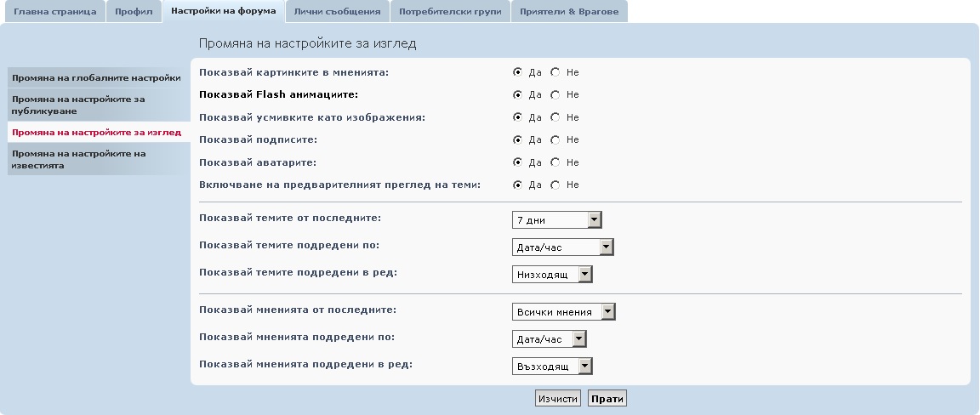Screen dimensions: 980x415
Task: Open the Главна страница tab
Action: (54, 12)
